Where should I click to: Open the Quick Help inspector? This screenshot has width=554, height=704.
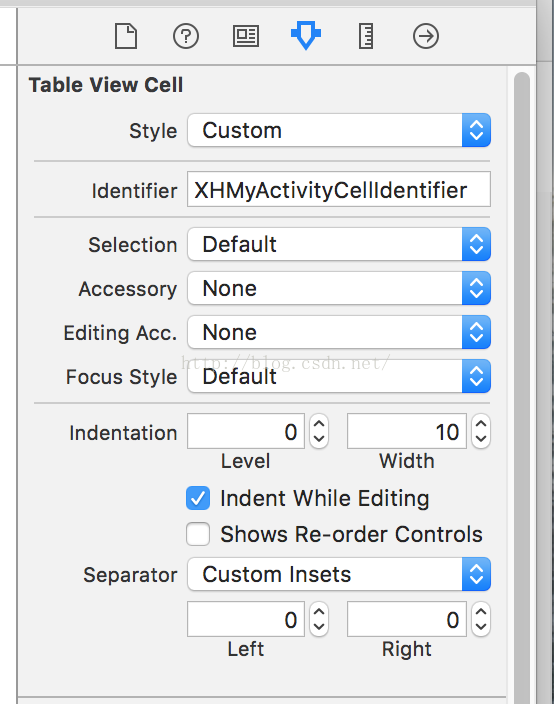186,36
